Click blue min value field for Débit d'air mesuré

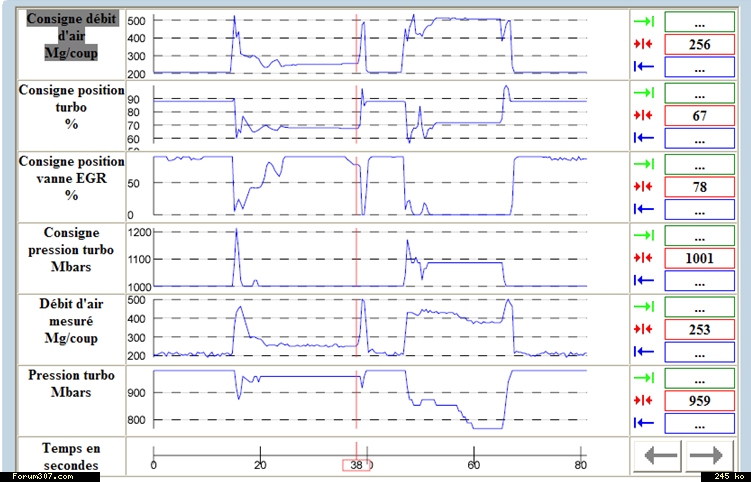click(x=699, y=352)
